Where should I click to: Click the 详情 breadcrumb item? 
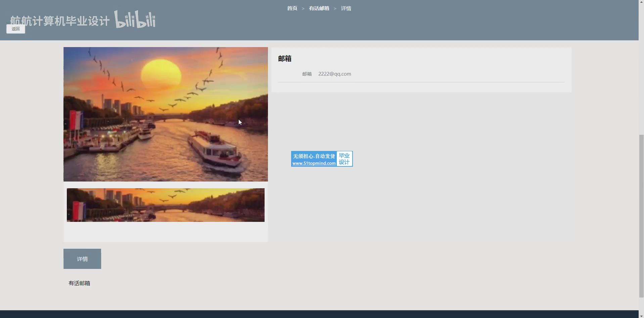coord(346,8)
